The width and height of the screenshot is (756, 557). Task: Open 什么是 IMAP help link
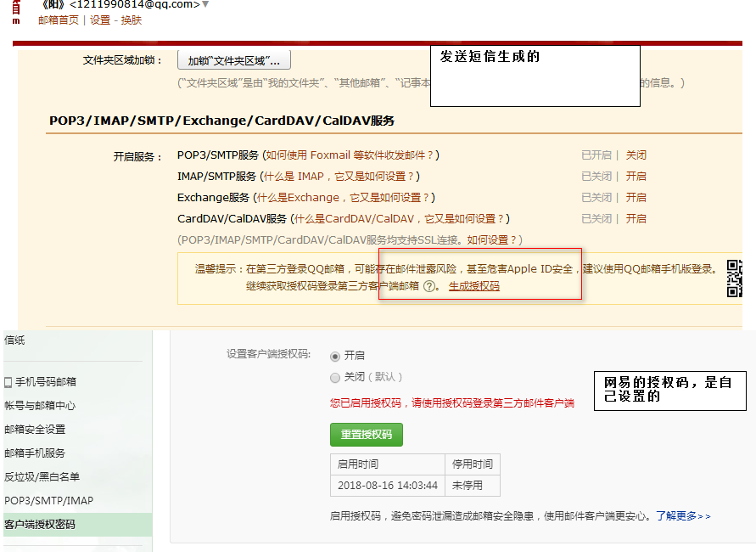(339, 177)
